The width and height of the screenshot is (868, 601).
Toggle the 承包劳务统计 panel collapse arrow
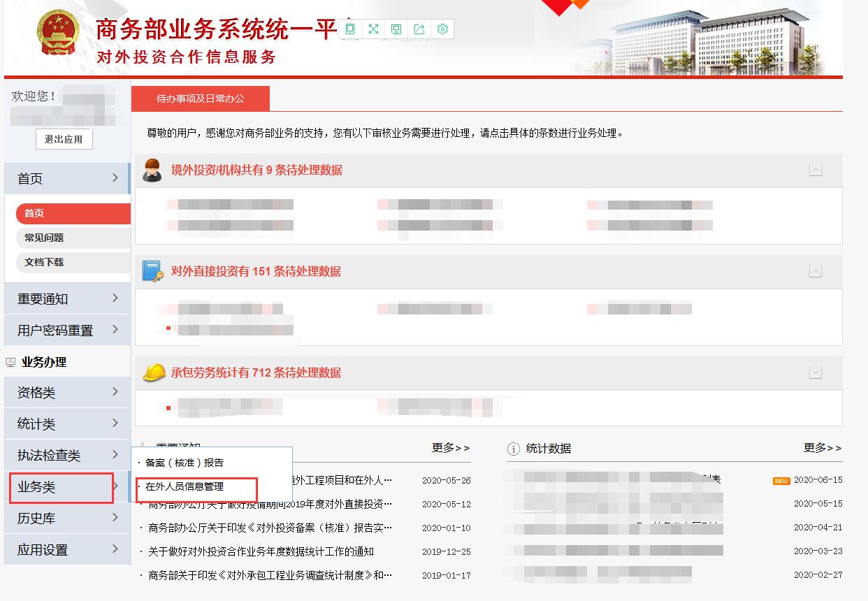pyautogui.click(x=815, y=372)
